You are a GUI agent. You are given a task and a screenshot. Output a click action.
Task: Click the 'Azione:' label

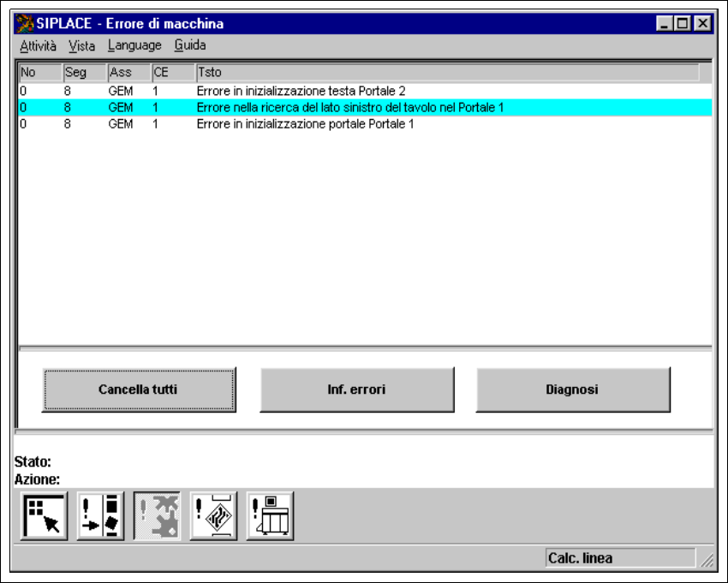click(37, 479)
